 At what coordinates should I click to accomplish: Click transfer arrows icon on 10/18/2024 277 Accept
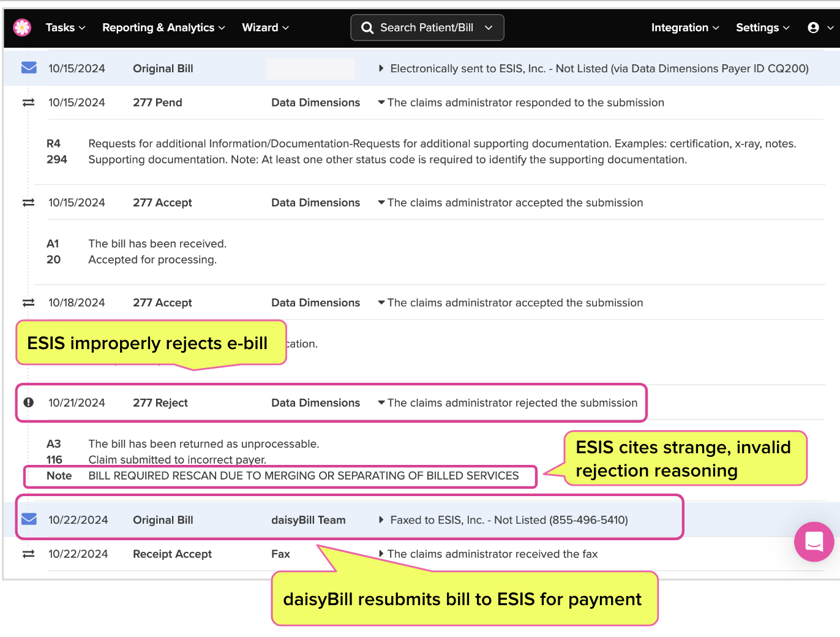pyautogui.click(x=28, y=303)
